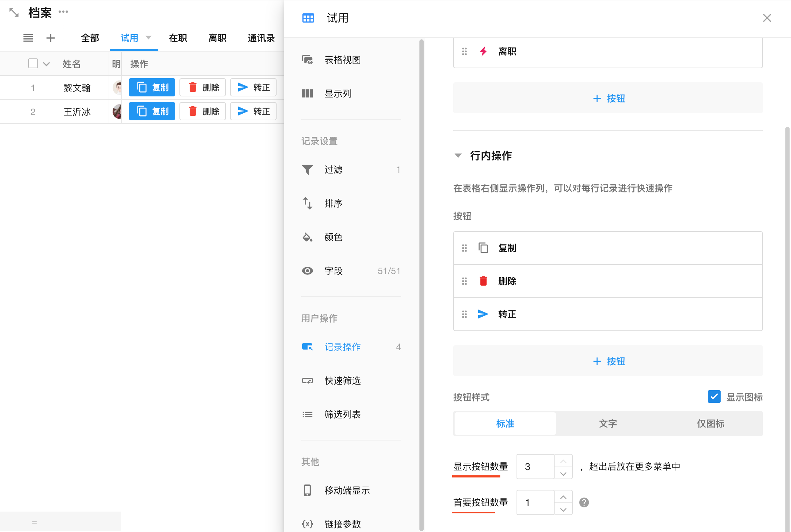Select the 仅图标 button style option
791x532 pixels.
point(710,424)
